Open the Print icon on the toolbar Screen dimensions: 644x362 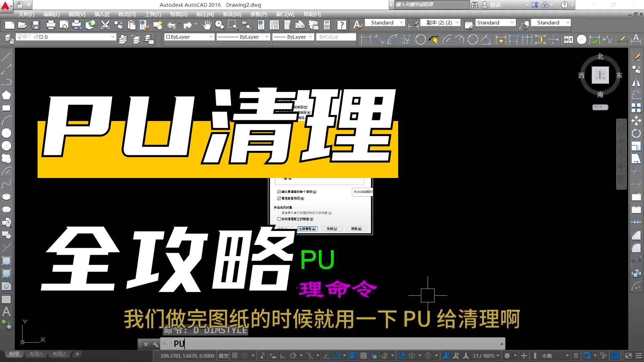(x=51, y=25)
